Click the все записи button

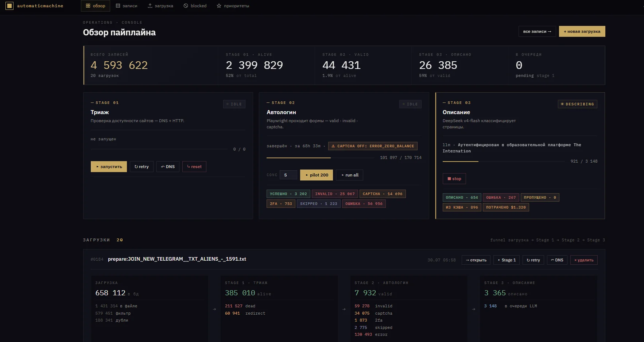coord(537,31)
